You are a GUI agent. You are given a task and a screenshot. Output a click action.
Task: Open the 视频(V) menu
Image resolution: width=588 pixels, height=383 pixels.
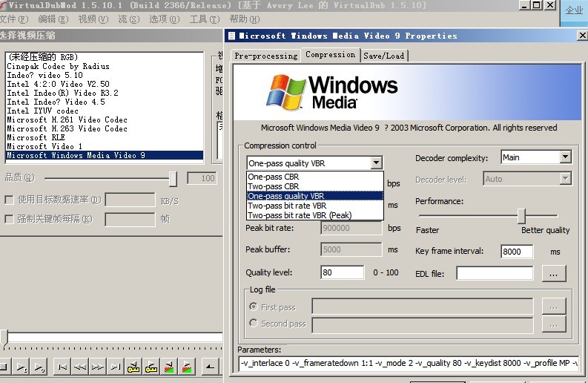(93, 19)
